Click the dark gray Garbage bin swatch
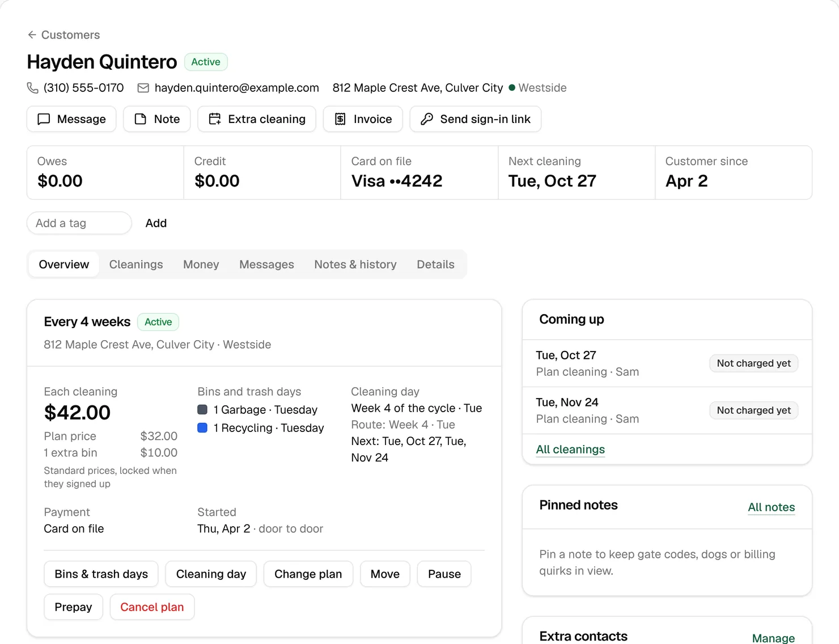This screenshot has height=644, width=839. (x=202, y=409)
